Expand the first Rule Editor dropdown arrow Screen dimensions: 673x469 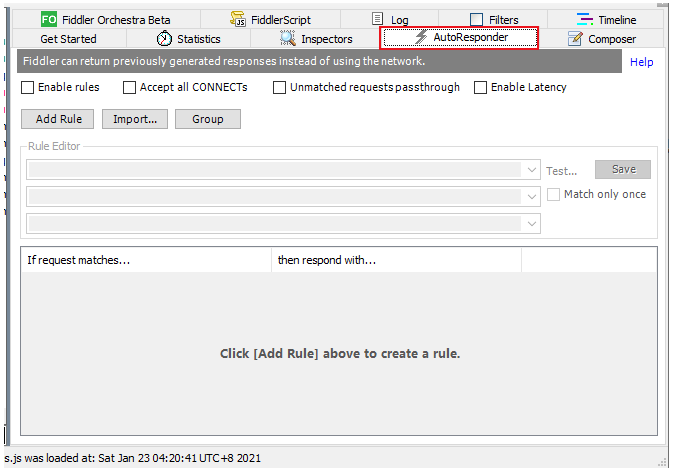(x=532, y=170)
